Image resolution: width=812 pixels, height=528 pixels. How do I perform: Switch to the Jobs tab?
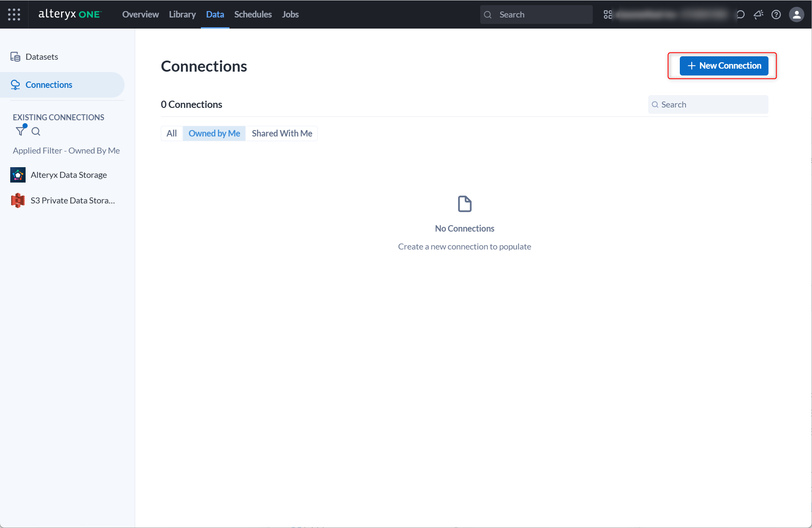point(290,15)
